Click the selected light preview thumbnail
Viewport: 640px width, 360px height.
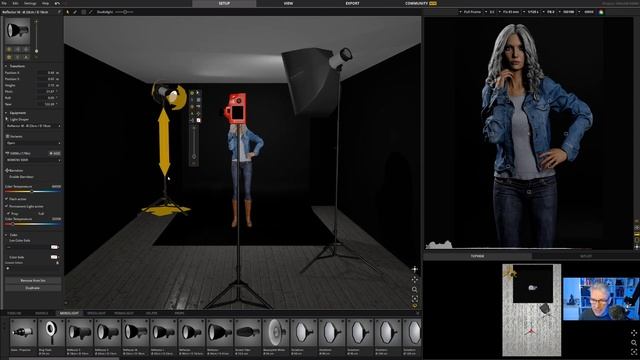pos(18,31)
